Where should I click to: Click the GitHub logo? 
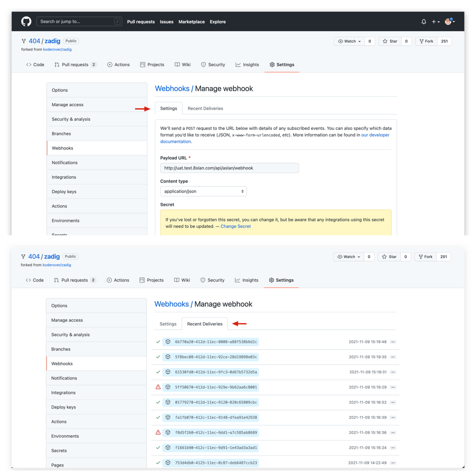point(26,21)
